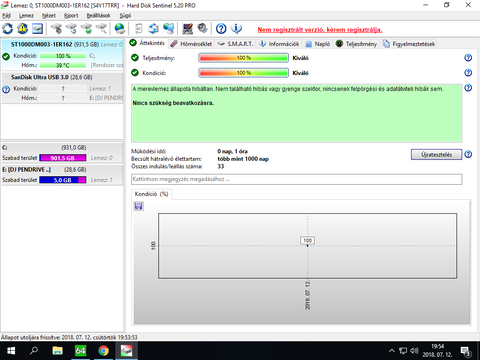Click the unregistered version registration link
Image resolution: width=480 pixels, height=360 pixels.
click(320, 30)
